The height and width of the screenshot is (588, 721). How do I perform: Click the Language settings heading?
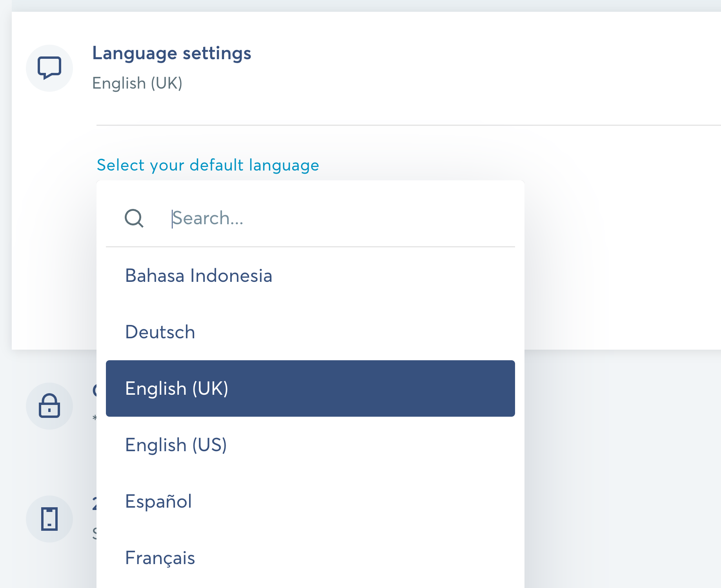[x=171, y=53]
